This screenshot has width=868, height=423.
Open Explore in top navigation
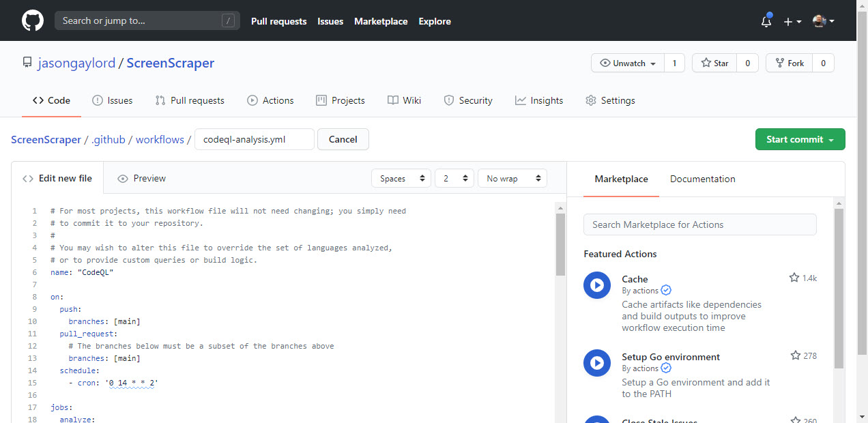(x=435, y=21)
